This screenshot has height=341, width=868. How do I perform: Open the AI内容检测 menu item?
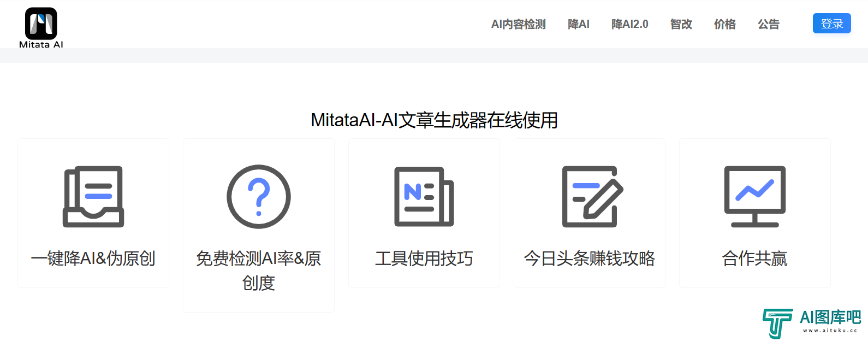pos(518,24)
